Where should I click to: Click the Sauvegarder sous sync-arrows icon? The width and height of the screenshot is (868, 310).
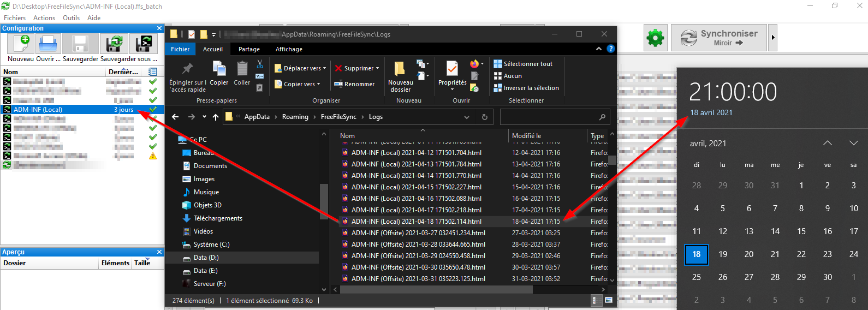pos(114,44)
